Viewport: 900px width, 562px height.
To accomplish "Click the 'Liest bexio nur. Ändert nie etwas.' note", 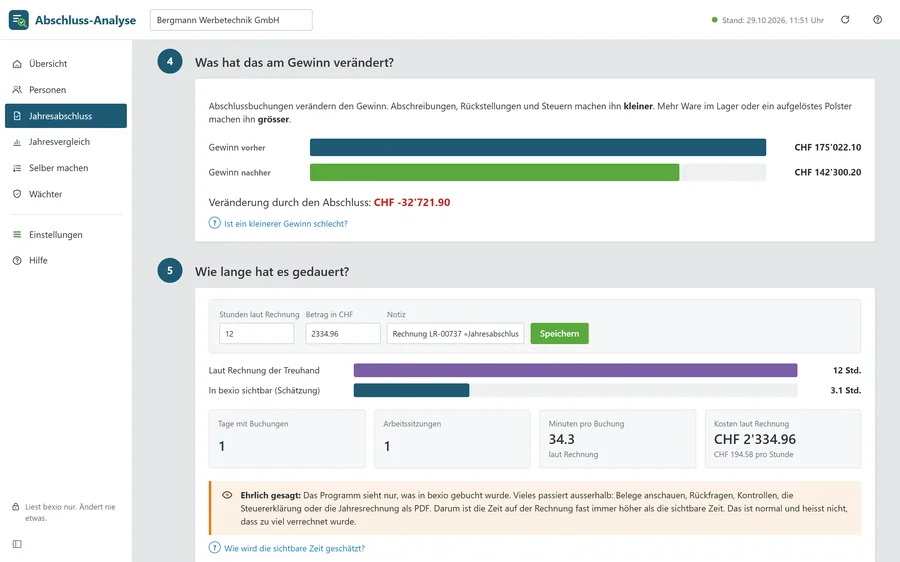I will pyautogui.click(x=70, y=512).
